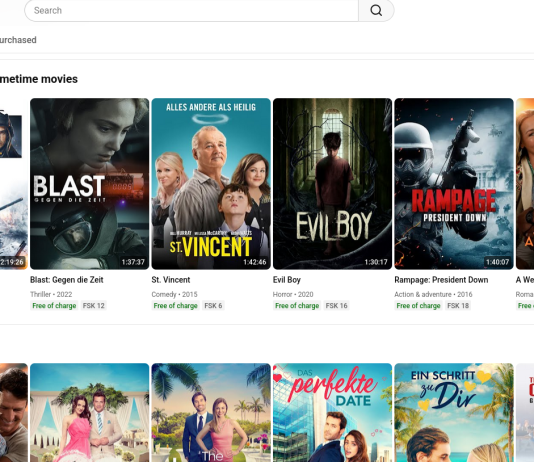
Task: Open the Rampage: President Down poster
Action: pyautogui.click(x=454, y=184)
